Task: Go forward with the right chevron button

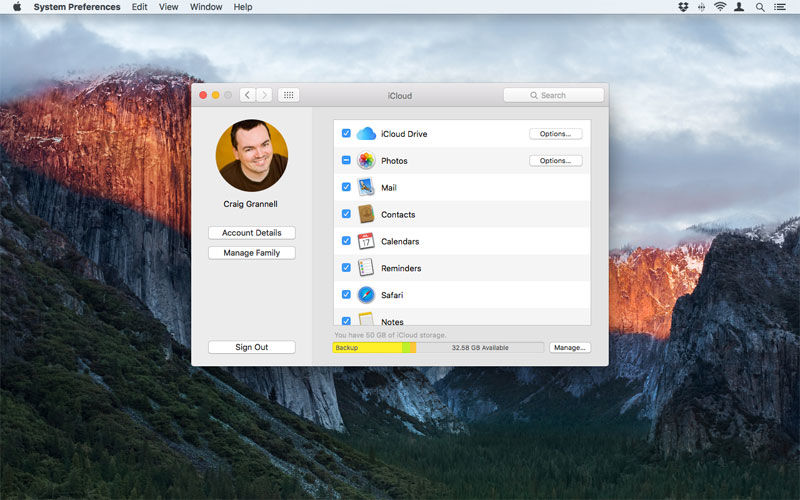Action: coord(264,95)
